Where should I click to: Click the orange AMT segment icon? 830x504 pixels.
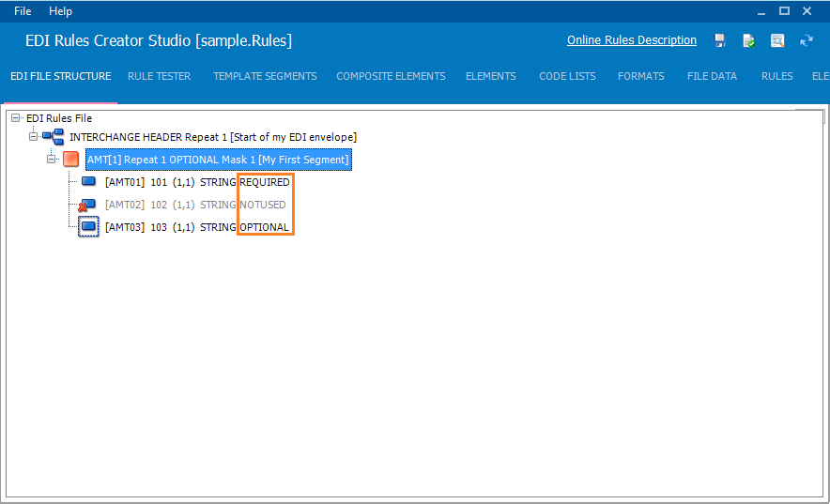pyautogui.click(x=71, y=160)
